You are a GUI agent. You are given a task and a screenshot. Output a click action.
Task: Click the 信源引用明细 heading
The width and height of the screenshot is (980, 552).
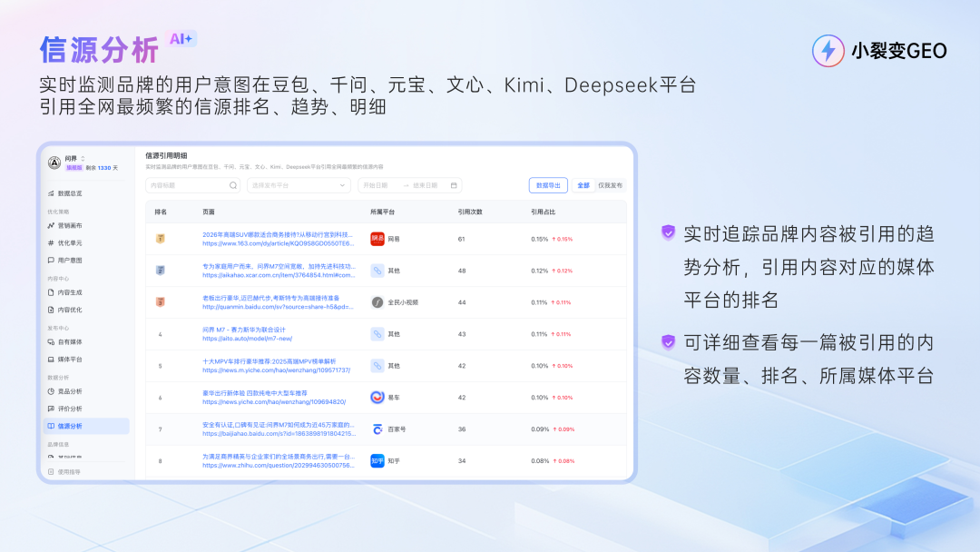166,155
